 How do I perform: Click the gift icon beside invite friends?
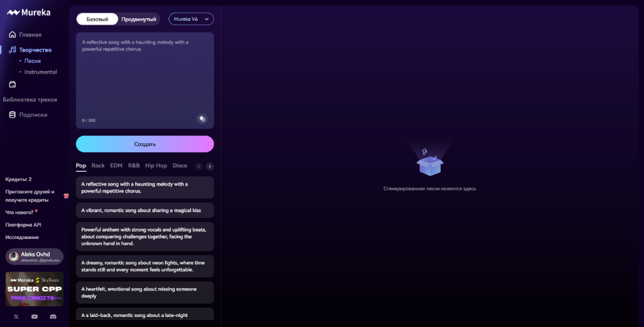pyautogui.click(x=66, y=196)
